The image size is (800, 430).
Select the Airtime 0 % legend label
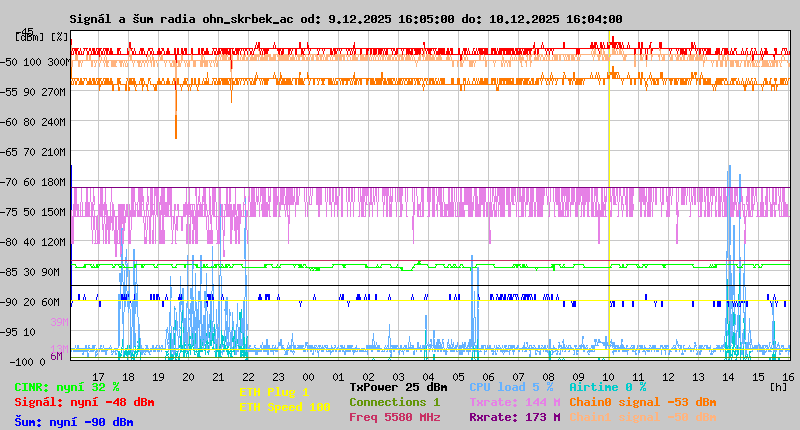tap(607, 386)
